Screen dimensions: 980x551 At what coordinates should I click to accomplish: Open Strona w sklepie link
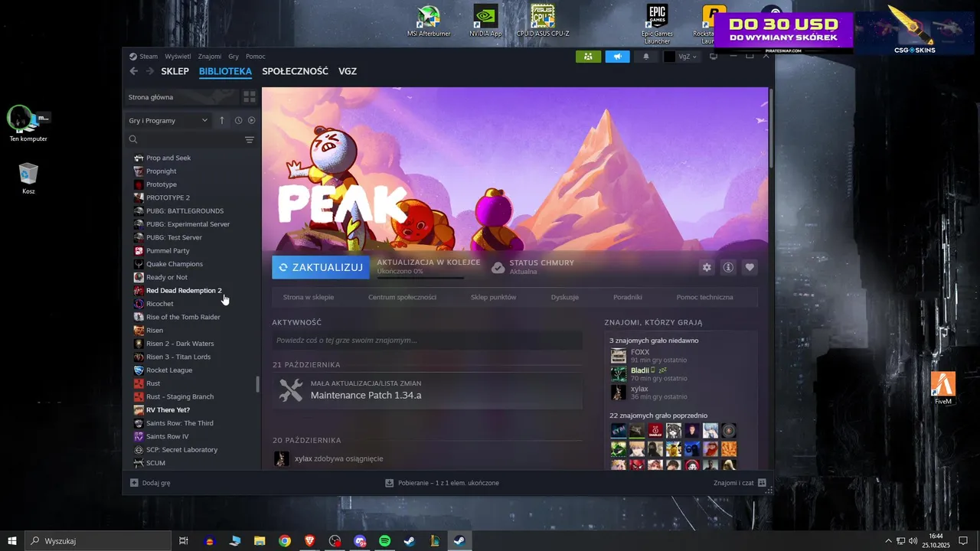(309, 297)
